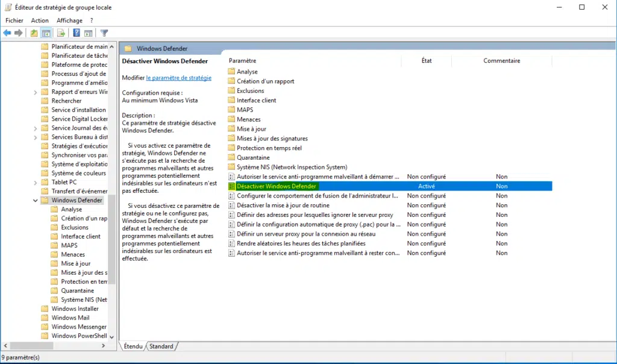Click the Mises à jour des signatures folder icon
This screenshot has height=364, width=617.
coord(231,138)
